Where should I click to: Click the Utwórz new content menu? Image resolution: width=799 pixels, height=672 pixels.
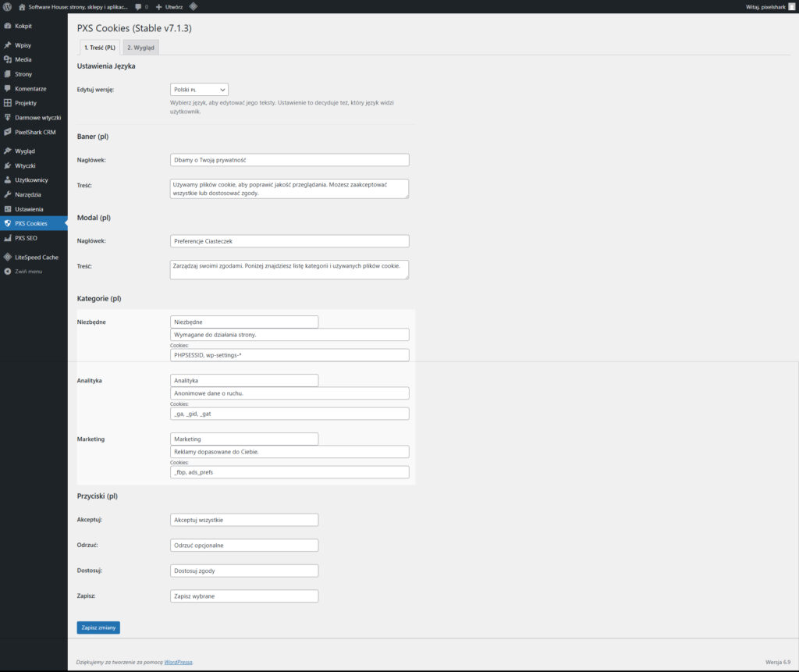pyautogui.click(x=169, y=6)
